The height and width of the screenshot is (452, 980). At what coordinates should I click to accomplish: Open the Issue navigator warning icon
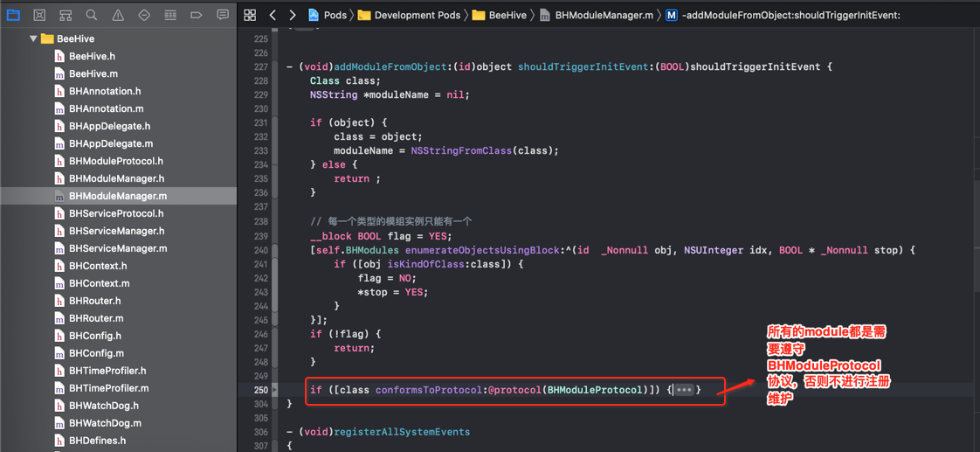pos(118,14)
